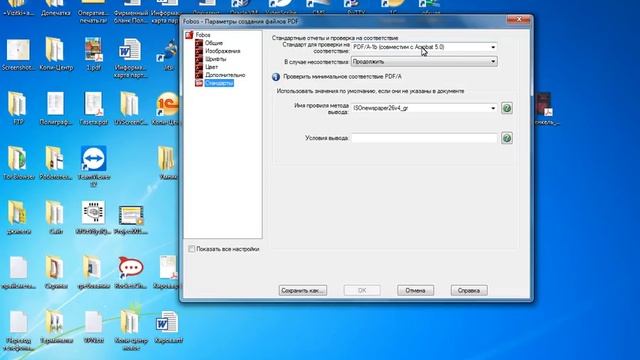Image resolution: width=640 pixels, height=360 pixels.
Task: Click the help icon next to profile name
Action: (x=507, y=108)
